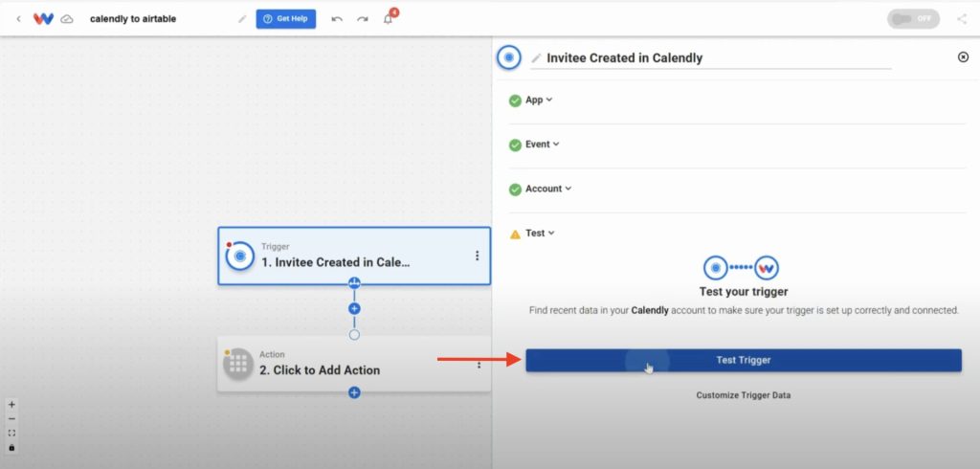Open the three-dot menu on Trigger node
This screenshot has height=469, width=980.
pyautogui.click(x=477, y=256)
